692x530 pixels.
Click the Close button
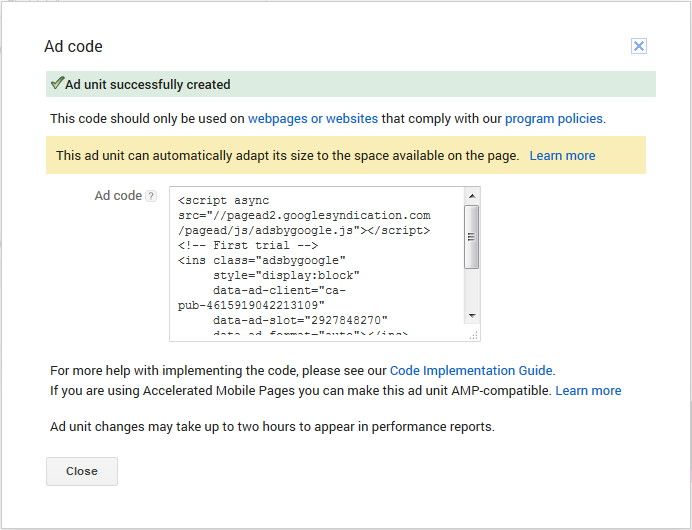point(82,471)
